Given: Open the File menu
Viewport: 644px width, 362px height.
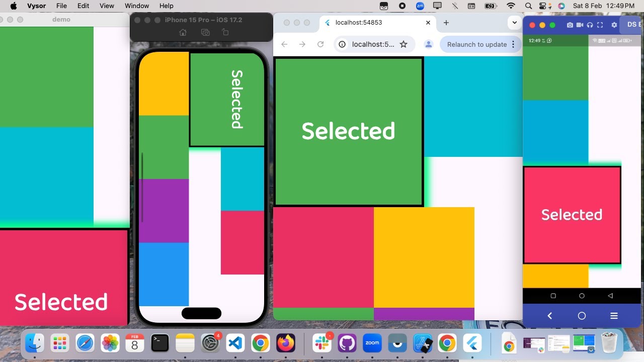Looking at the screenshot, I should (61, 6).
